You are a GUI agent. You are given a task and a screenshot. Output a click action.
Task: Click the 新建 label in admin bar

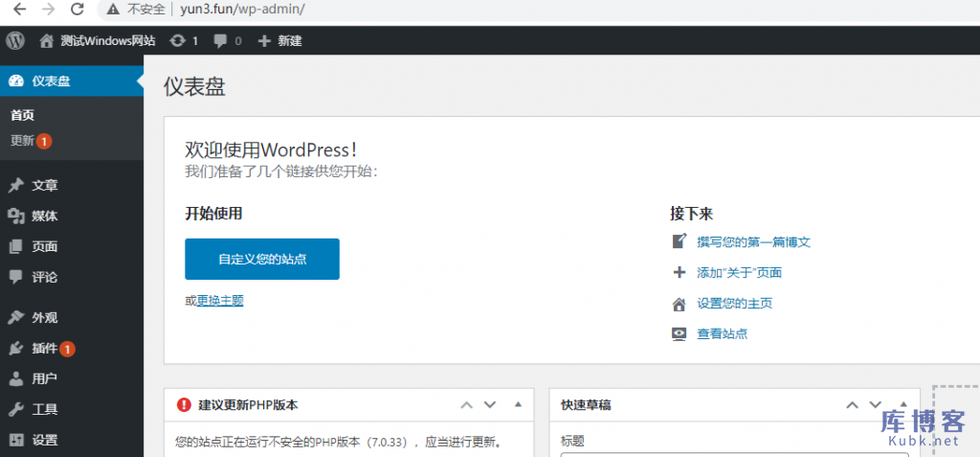point(290,41)
